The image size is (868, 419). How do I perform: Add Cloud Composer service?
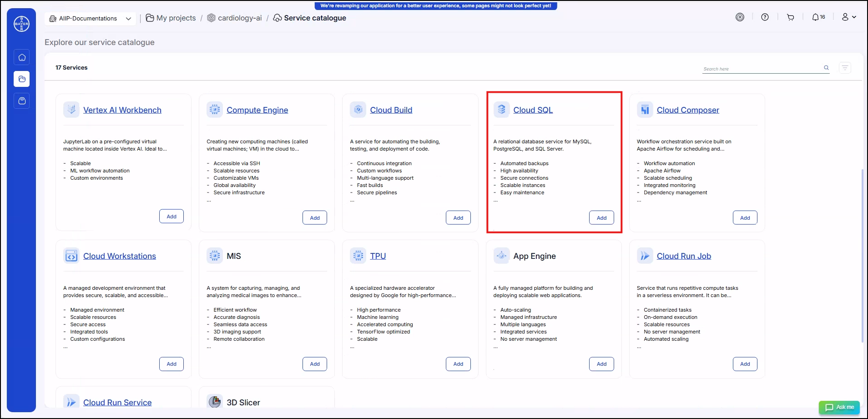tap(745, 218)
